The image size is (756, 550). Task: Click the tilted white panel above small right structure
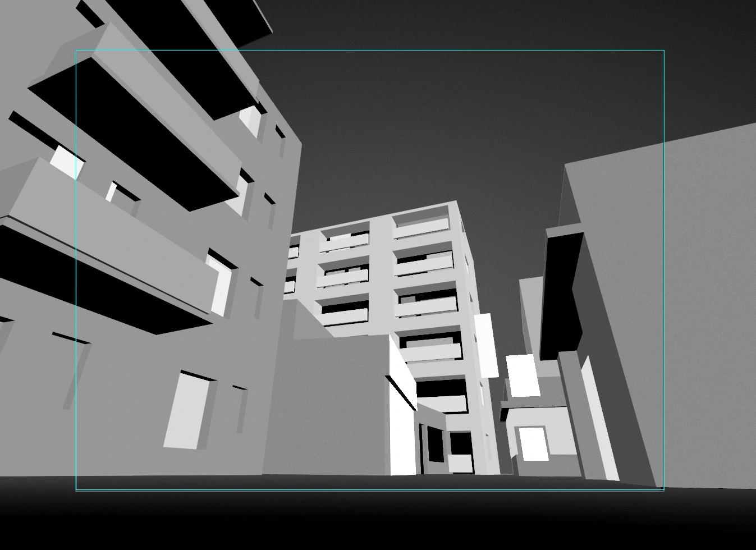(x=523, y=376)
